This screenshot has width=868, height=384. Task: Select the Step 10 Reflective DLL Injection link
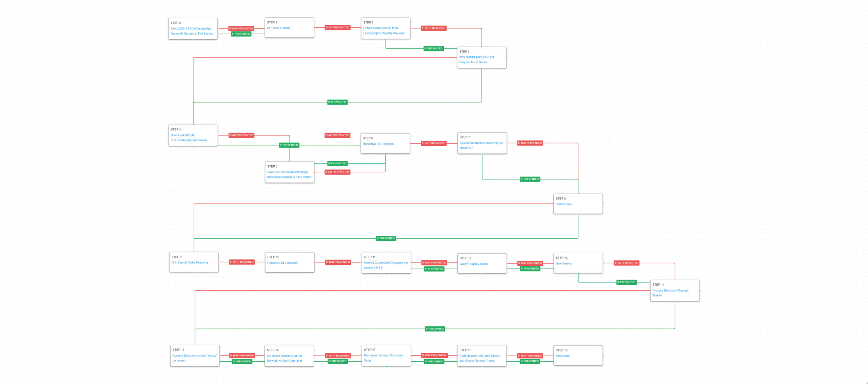[282, 263]
